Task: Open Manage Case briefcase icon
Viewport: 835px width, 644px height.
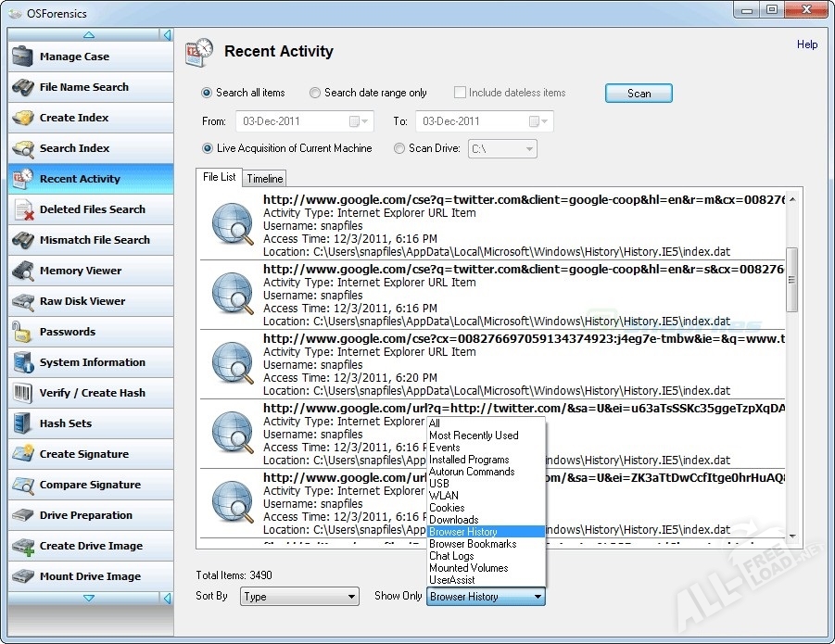Action: (x=23, y=57)
